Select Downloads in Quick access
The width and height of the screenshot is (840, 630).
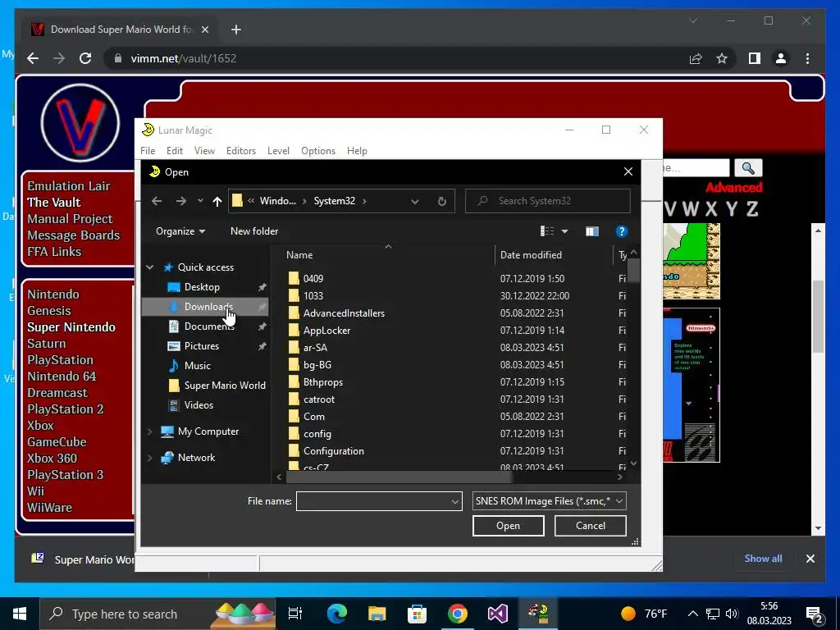click(208, 307)
